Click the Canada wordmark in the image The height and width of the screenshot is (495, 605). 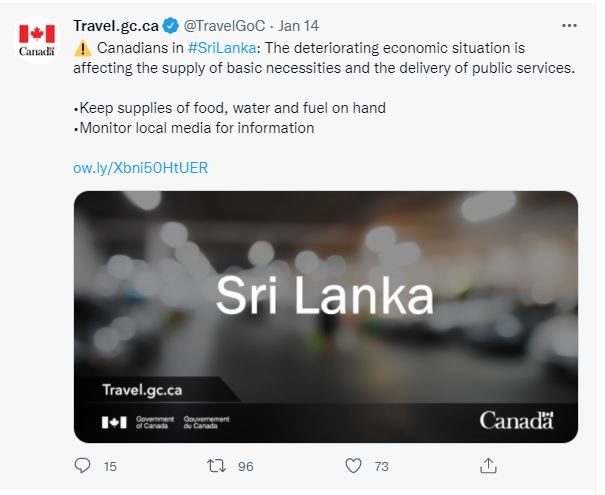coord(516,420)
